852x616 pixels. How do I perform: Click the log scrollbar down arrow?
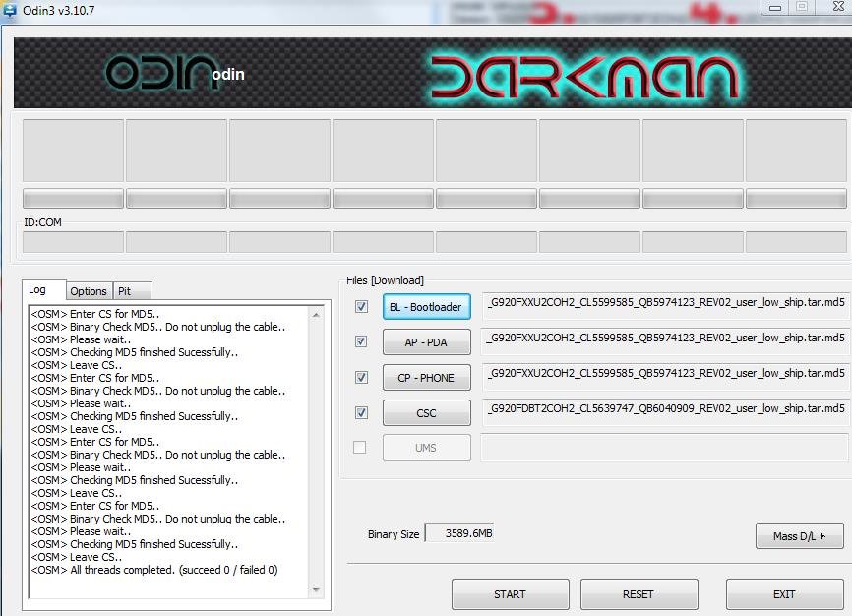point(316,589)
